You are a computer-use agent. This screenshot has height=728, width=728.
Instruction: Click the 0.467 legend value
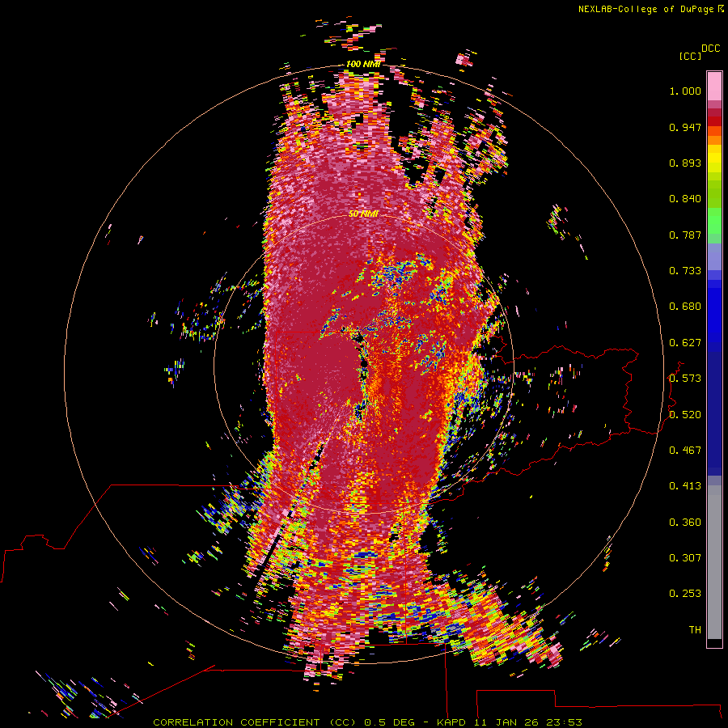coord(685,451)
